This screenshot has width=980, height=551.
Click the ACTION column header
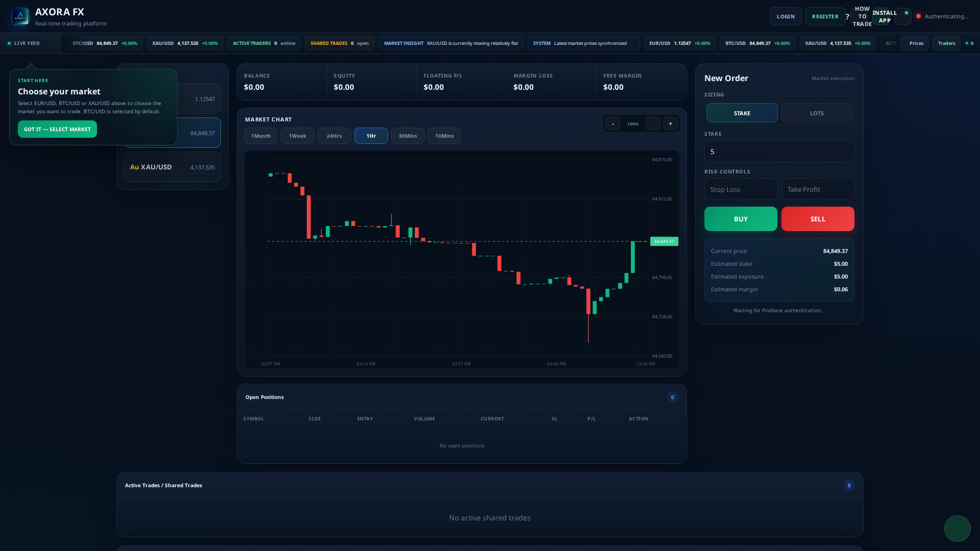(639, 419)
